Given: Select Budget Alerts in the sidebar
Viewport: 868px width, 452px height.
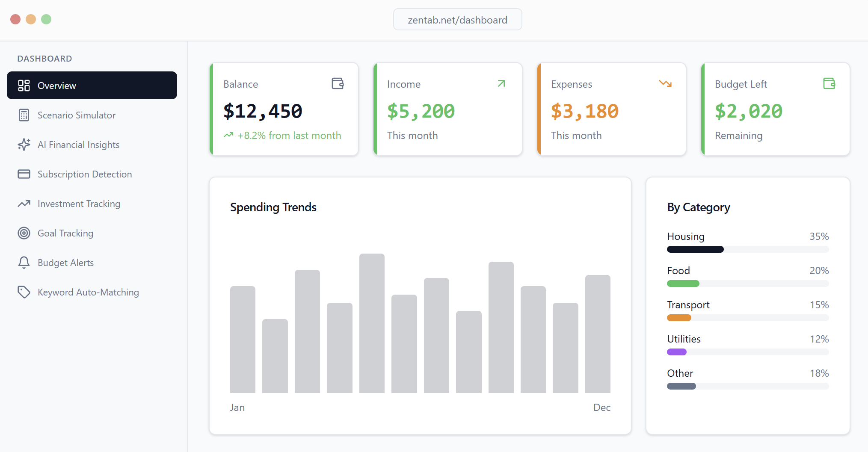Looking at the screenshot, I should point(65,263).
